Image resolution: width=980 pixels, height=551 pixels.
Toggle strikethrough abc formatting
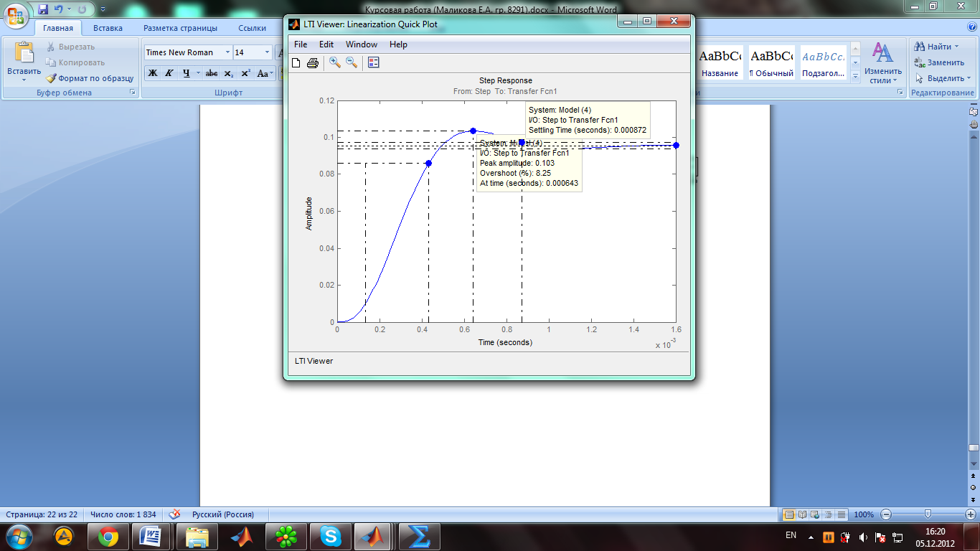(212, 73)
